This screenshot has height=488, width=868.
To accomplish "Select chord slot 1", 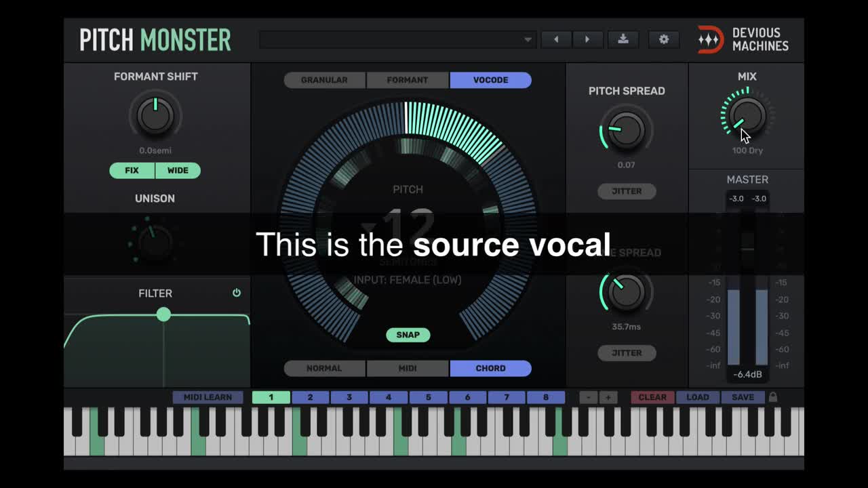I will point(271,397).
